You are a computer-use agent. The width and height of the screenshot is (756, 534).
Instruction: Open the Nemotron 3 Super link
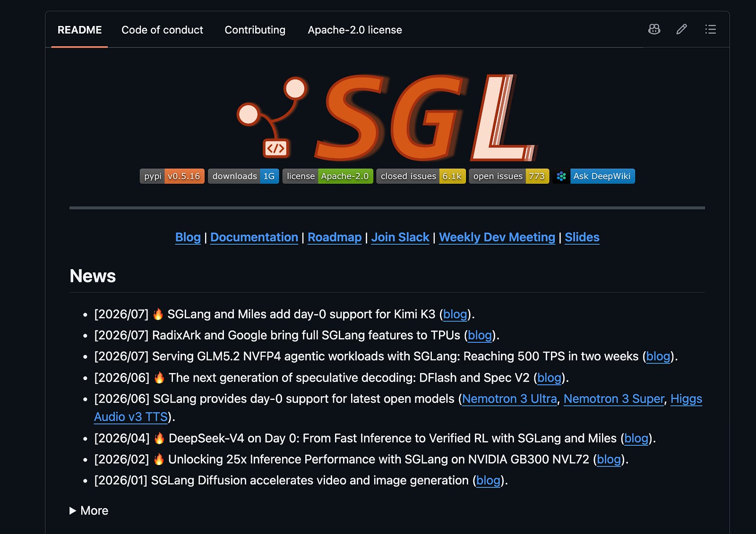coord(614,399)
